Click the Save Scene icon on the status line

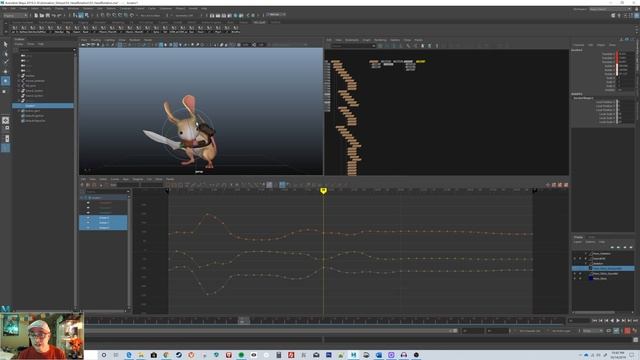tap(47, 16)
